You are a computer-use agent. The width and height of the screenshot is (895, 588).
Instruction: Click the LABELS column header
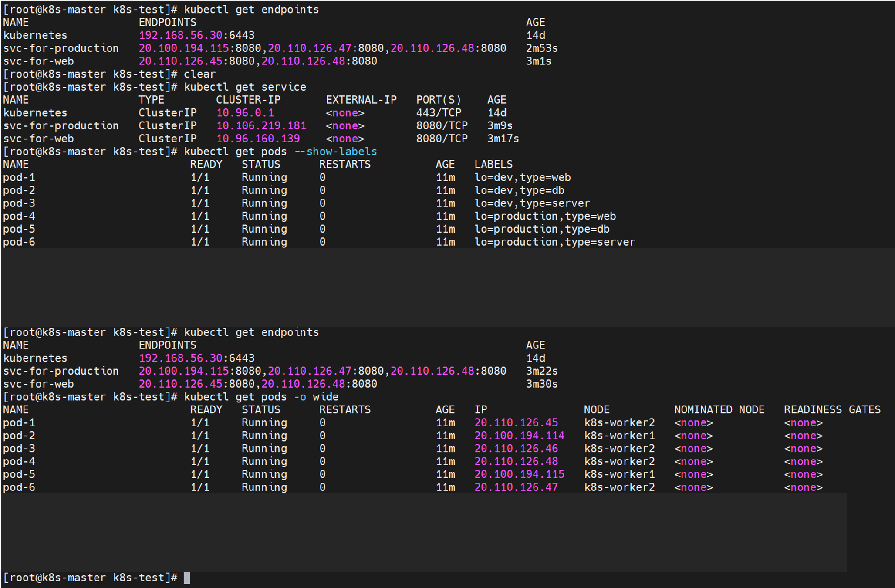[493, 165]
